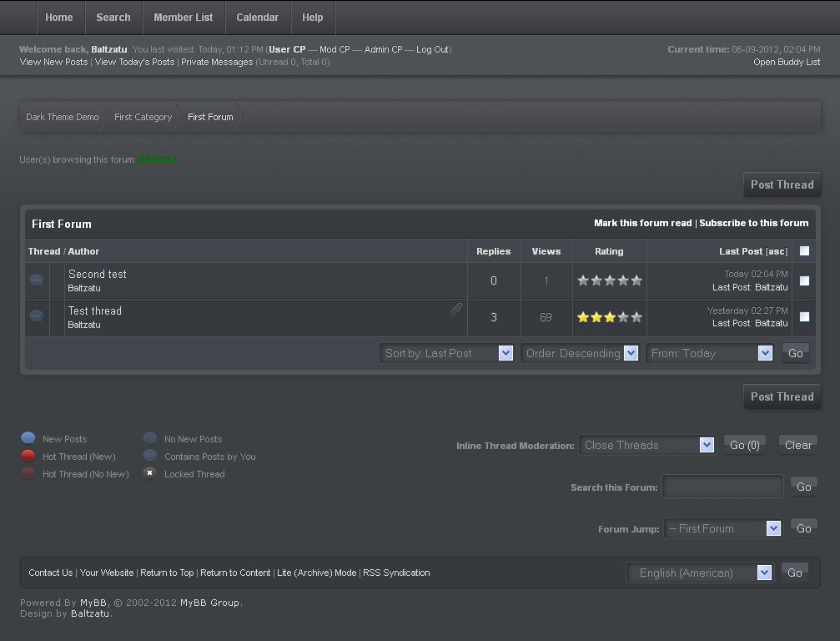Expand the Order: Descending dropdown
Viewport: 840px width, 641px height.
pos(580,353)
